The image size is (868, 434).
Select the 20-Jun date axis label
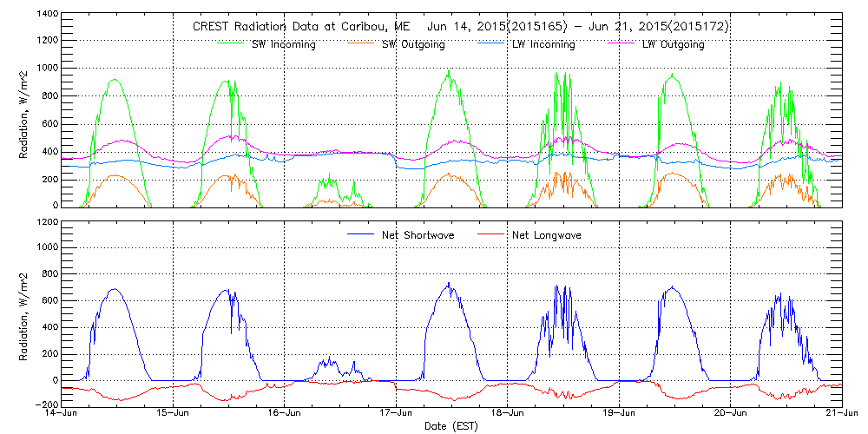730,414
